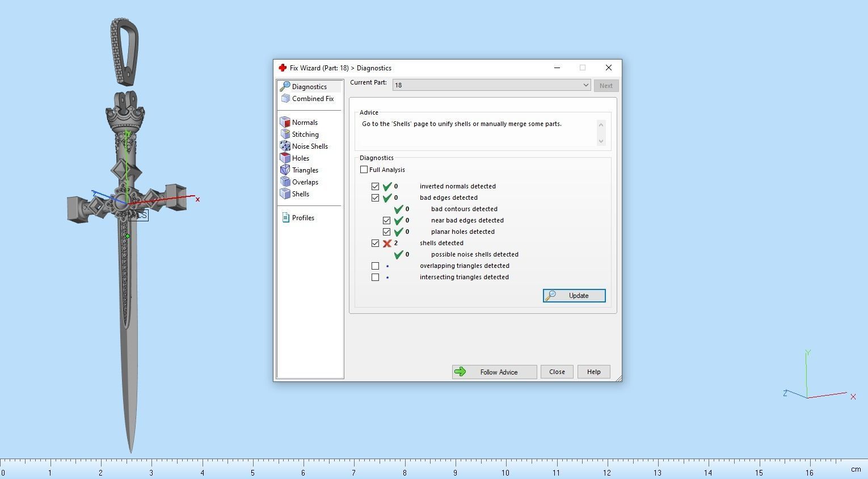Click the orientation axis indicator
868x479 pixels.
point(819,375)
